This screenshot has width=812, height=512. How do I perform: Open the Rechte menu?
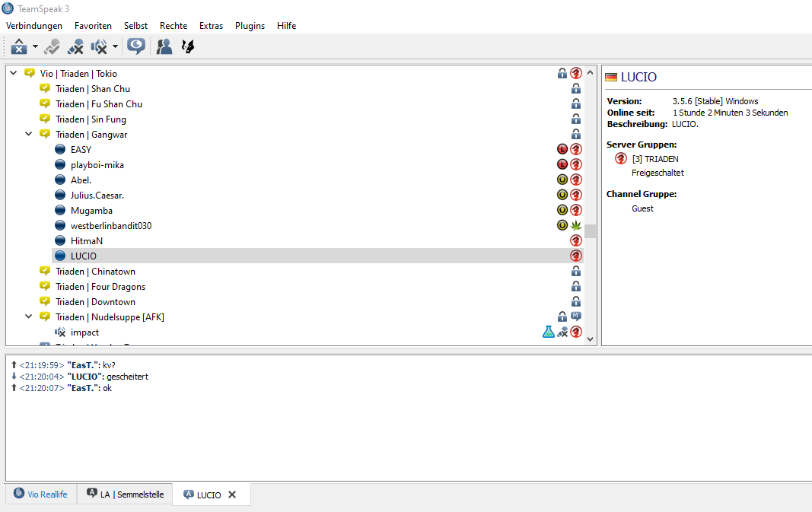pyautogui.click(x=174, y=26)
